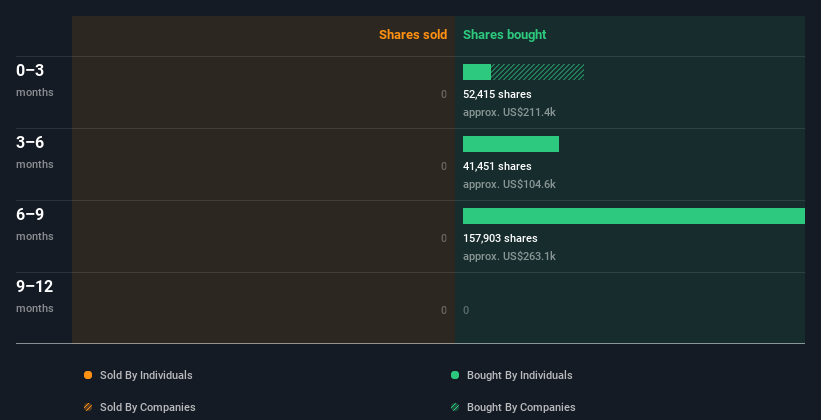The height and width of the screenshot is (420, 821).
Task: Select the Bought By Companies legend label
Action: [521, 407]
